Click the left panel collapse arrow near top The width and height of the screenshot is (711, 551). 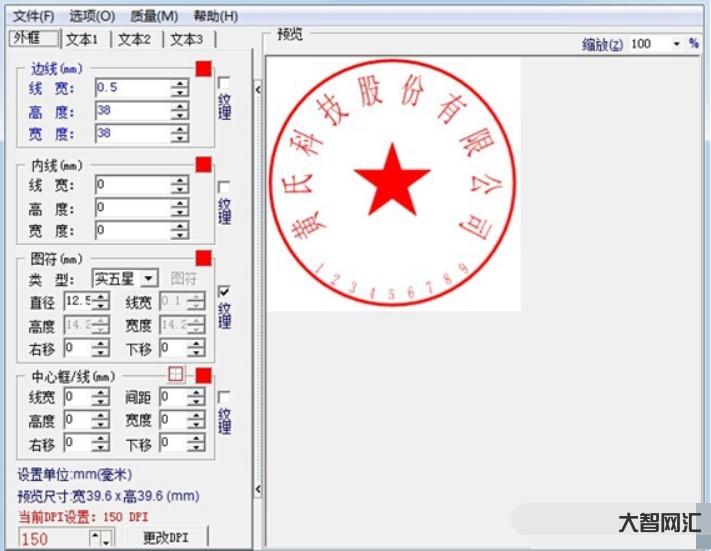coord(258,90)
